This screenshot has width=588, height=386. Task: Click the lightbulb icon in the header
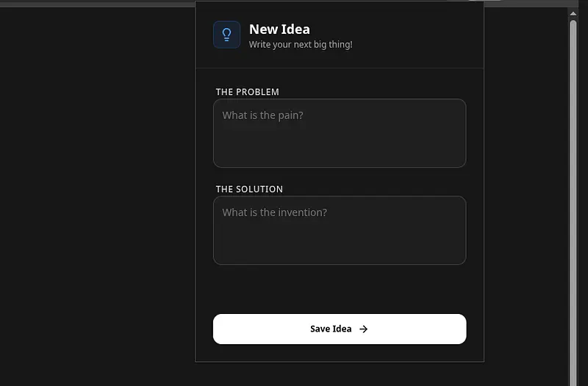(226, 35)
